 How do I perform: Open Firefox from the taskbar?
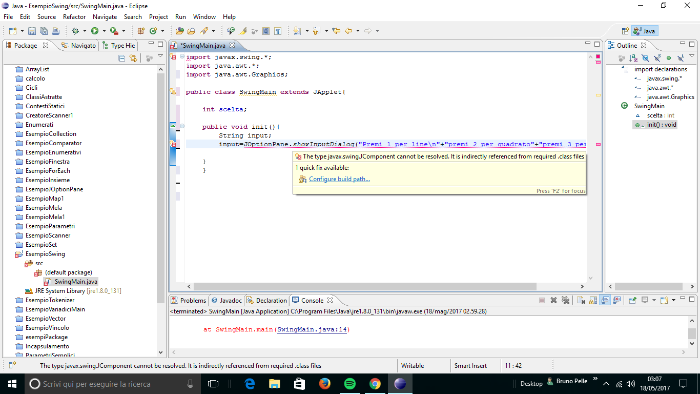tap(325, 384)
